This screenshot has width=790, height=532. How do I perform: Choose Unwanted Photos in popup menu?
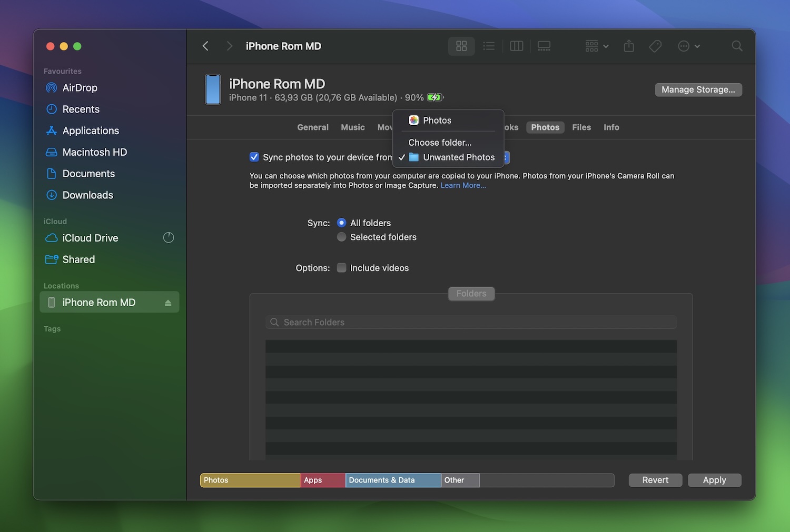448,157
